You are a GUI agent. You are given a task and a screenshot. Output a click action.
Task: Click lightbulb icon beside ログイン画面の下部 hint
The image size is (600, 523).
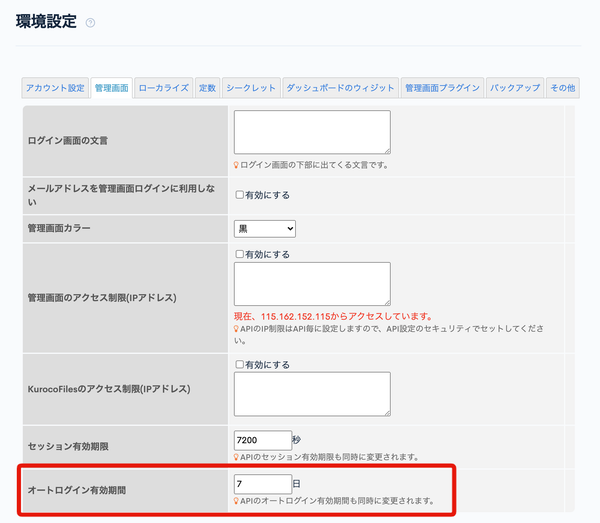(x=236, y=165)
